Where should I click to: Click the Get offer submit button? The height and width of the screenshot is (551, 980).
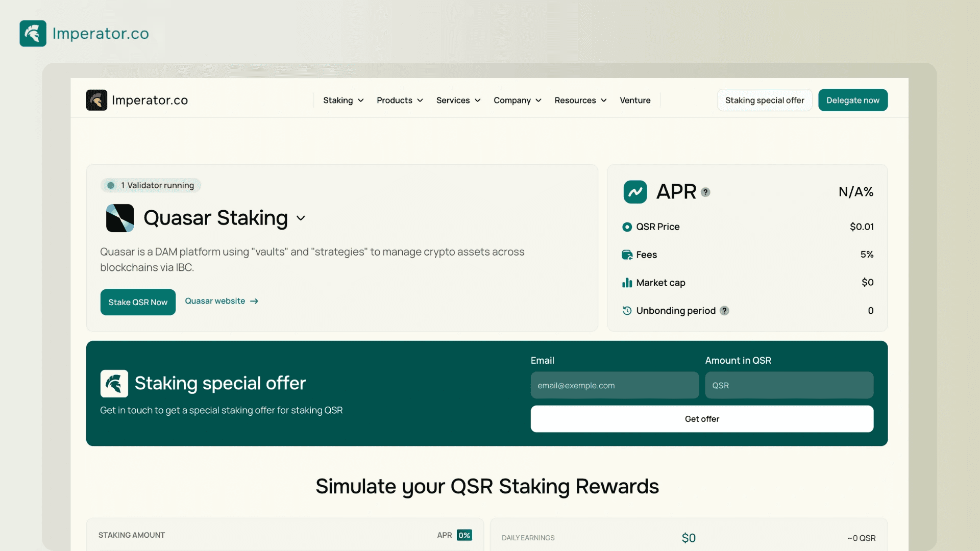coord(702,418)
